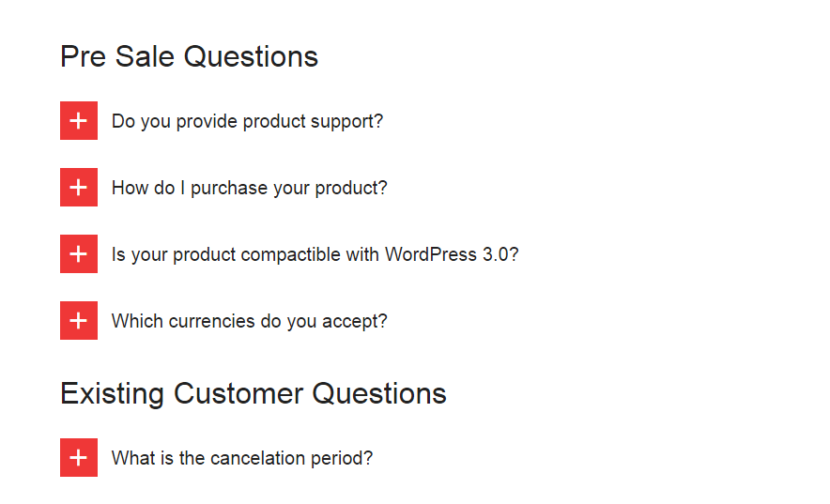Click the 'Pre Sale Questions' heading

[x=189, y=56]
